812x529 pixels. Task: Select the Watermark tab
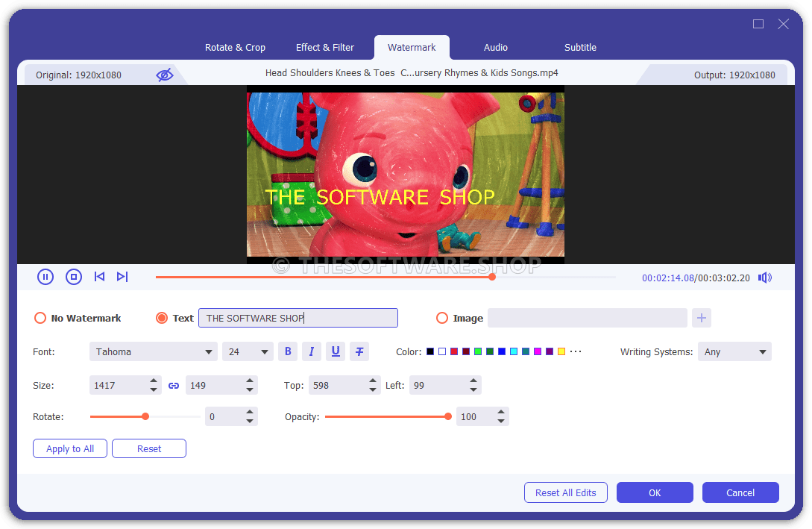[412, 48]
